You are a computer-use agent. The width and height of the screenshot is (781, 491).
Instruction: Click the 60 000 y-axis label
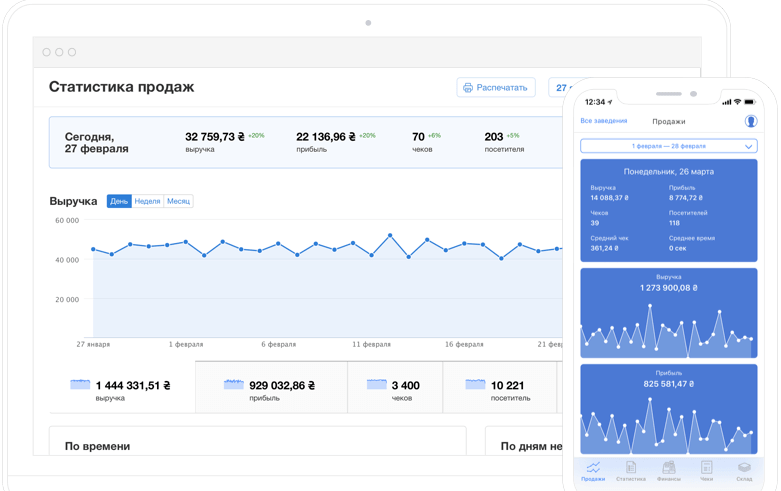click(67, 220)
